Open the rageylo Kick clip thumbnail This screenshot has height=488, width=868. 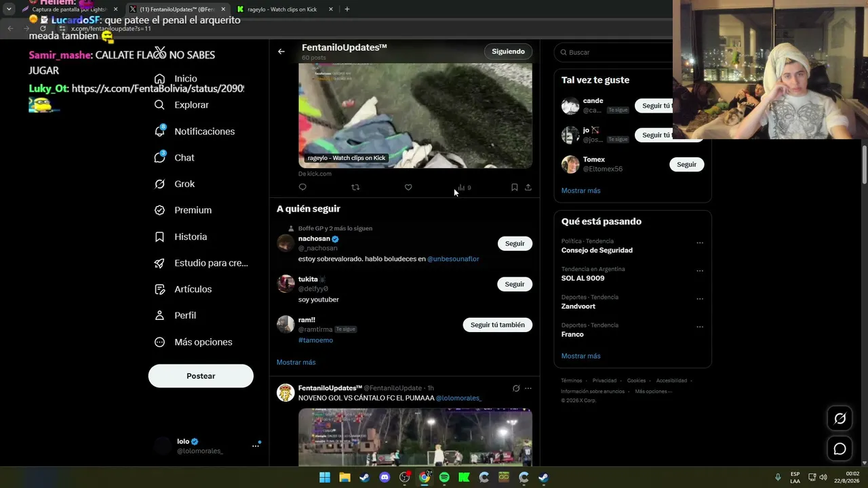tap(415, 115)
